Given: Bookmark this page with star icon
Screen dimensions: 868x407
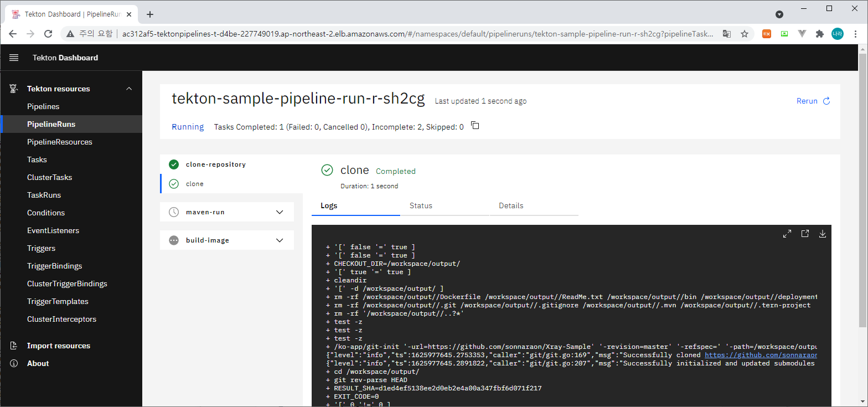Looking at the screenshot, I should click(x=745, y=34).
